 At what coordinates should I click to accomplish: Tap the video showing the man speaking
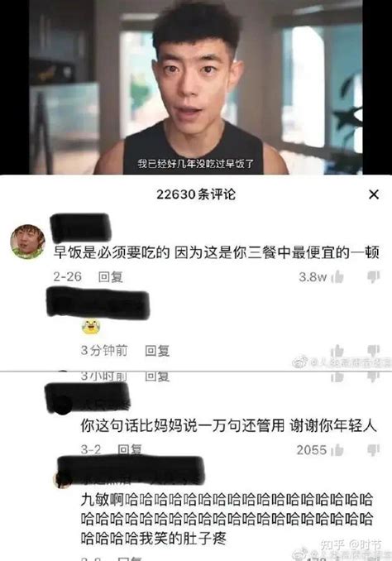[196, 87]
